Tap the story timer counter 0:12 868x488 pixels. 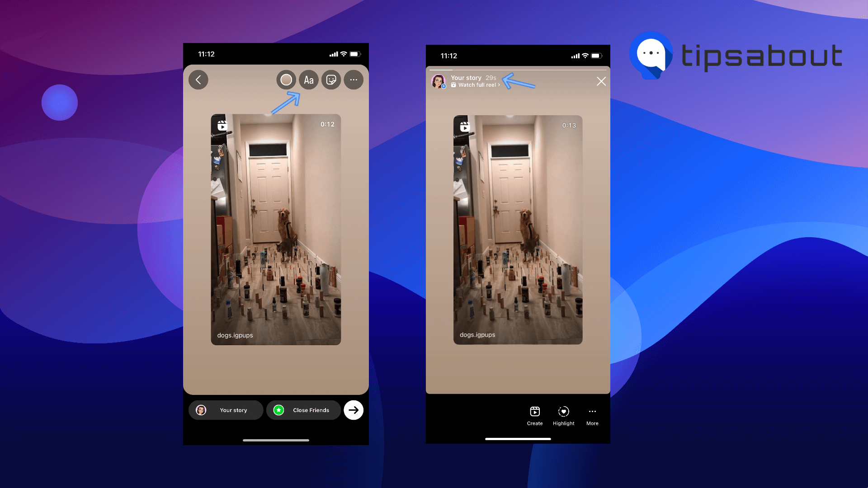coord(327,124)
